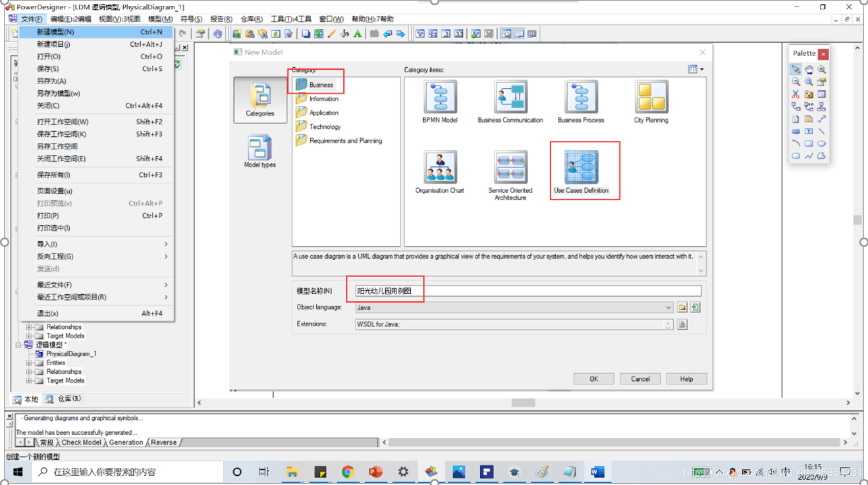
Task: Select the Polygon tool in Palette
Action: click(821, 156)
